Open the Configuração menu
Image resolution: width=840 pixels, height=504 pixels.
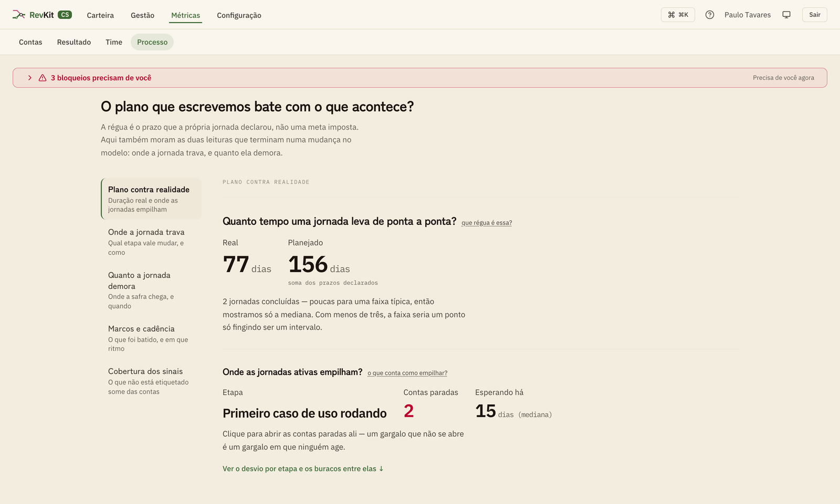(239, 15)
